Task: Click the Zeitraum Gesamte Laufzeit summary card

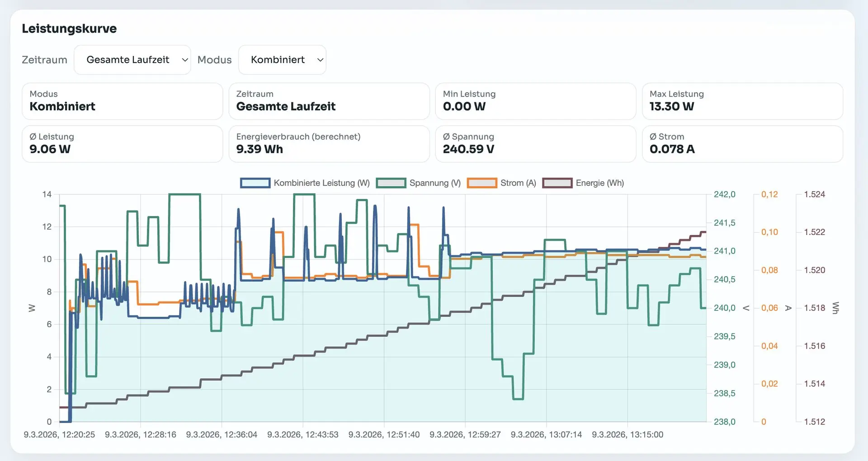Action: coord(329,101)
